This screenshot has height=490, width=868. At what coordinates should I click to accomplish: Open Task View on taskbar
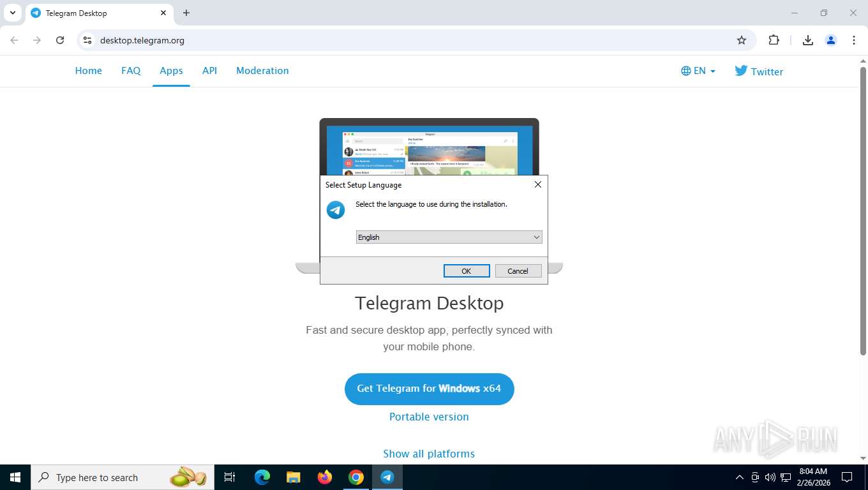230,477
